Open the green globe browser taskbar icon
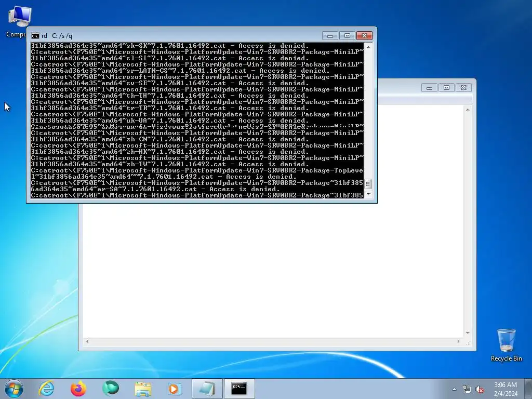Image resolution: width=532 pixels, height=399 pixels. point(110,389)
